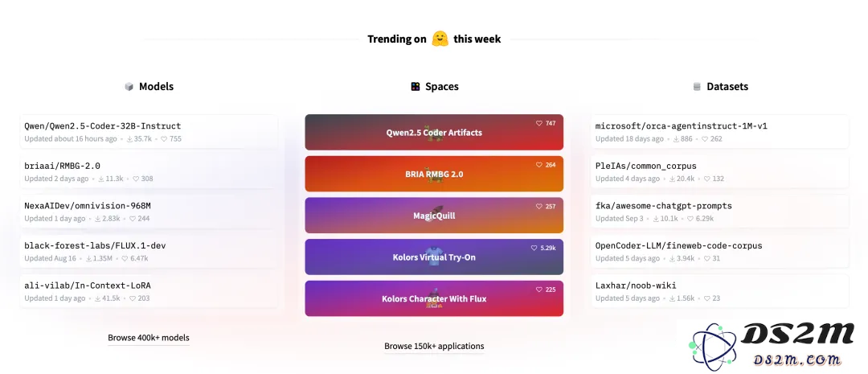868x374 pixels.
Task: Click heart icon on Qwen2.5 Coder Artifacts
Action: (539, 124)
